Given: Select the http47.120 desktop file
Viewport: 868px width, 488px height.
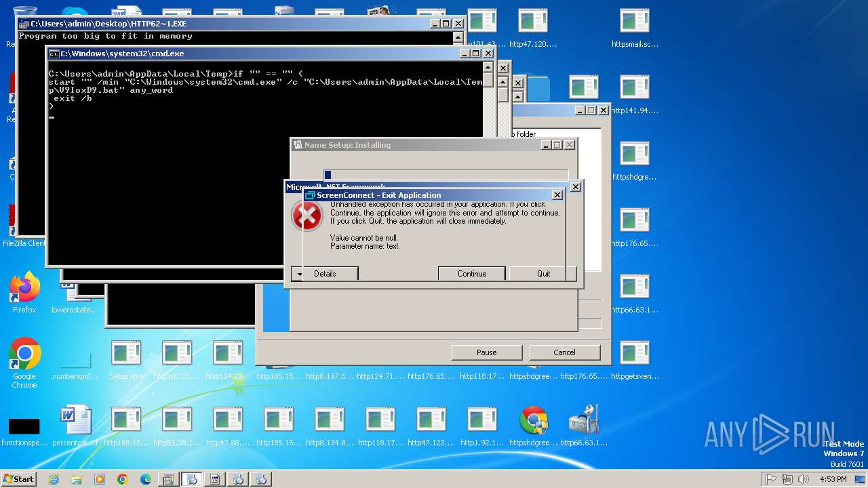Looking at the screenshot, I should (x=533, y=28).
